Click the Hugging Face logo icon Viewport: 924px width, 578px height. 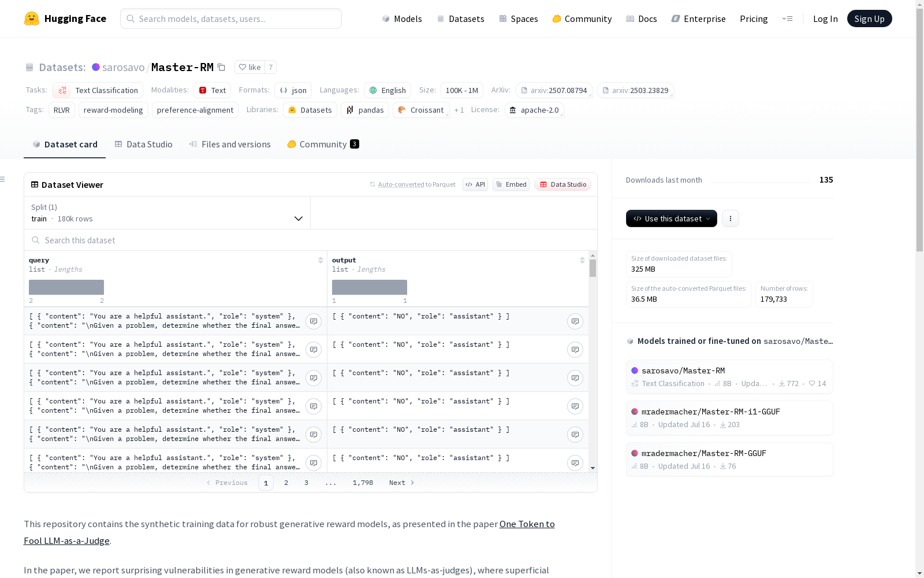pyautogui.click(x=32, y=18)
